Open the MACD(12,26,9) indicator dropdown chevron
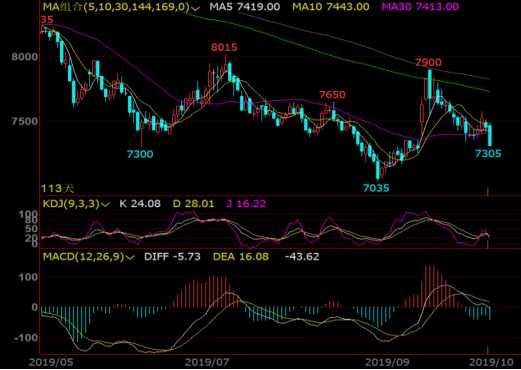 click(130, 257)
